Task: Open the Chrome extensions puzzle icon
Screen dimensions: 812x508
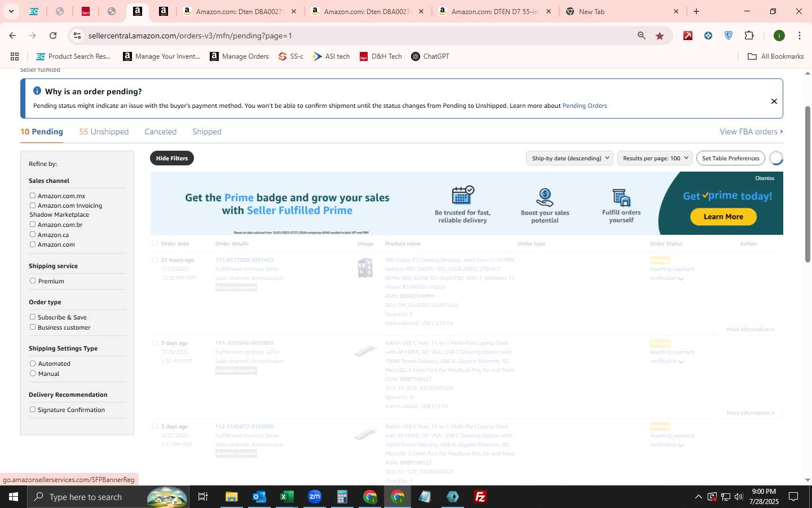Action: pos(749,36)
